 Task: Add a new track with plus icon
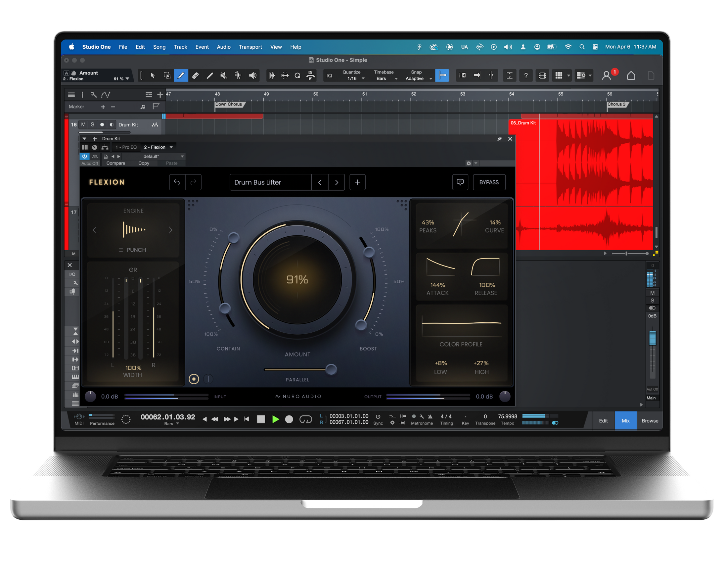160,95
